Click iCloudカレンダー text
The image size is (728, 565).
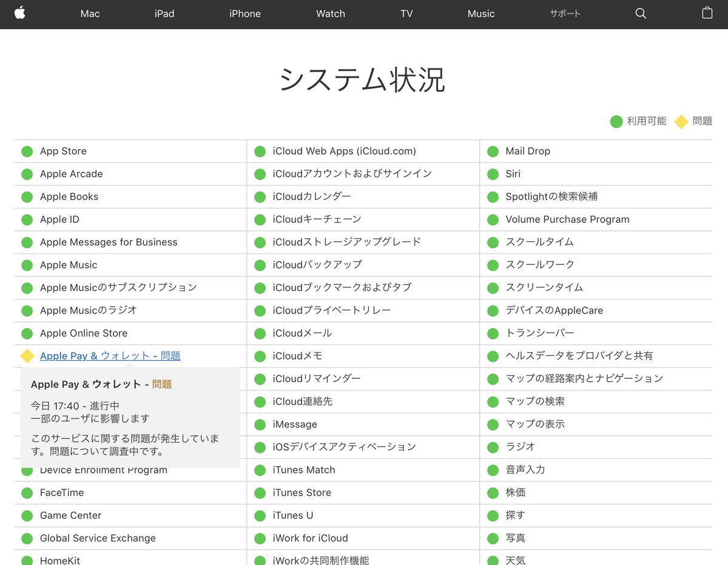pyautogui.click(x=312, y=196)
